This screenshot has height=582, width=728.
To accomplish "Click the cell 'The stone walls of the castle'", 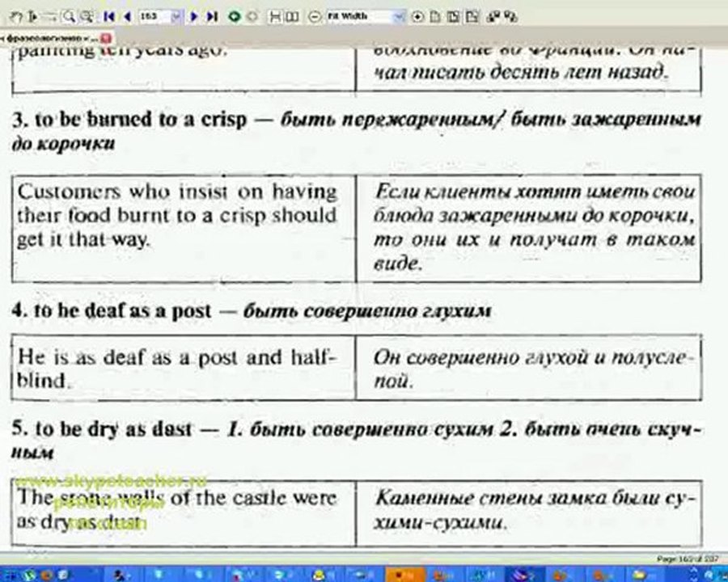I will click(x=184, y=513).
